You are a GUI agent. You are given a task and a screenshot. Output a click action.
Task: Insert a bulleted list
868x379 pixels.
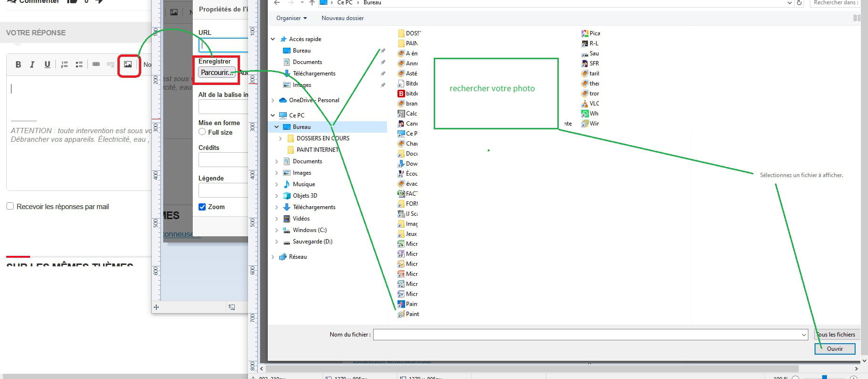[79, 64]
